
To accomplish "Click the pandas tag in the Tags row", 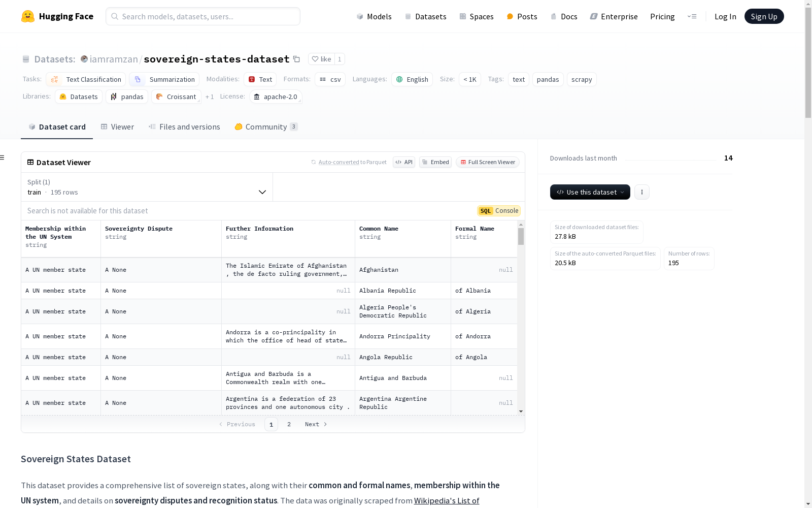I will coord(548,79).
